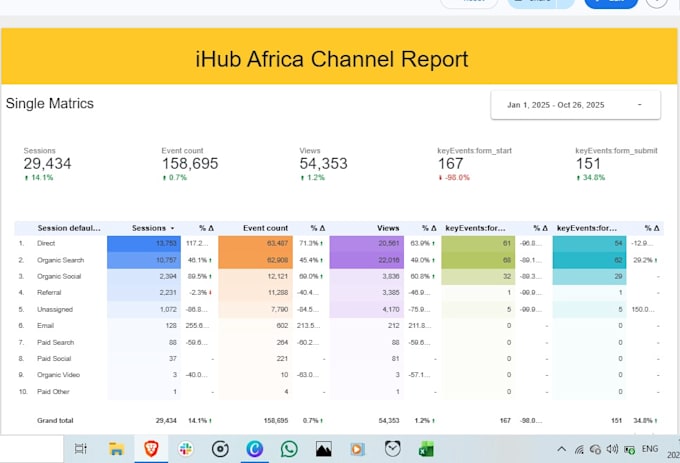
Task: Click the Direct sessions blue bar cell
Action: (144, 243)
